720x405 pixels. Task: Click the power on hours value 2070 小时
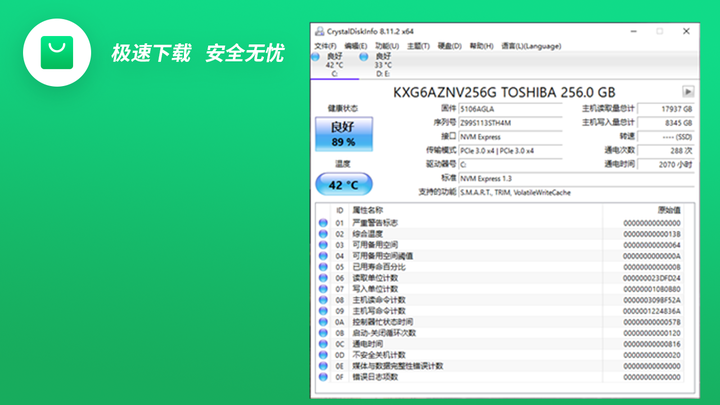click(x=666, y=164)
